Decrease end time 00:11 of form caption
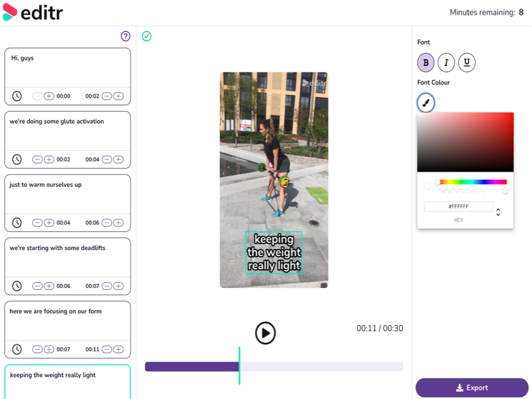Viewport: 532px width, 399px height. coord(107,349)
